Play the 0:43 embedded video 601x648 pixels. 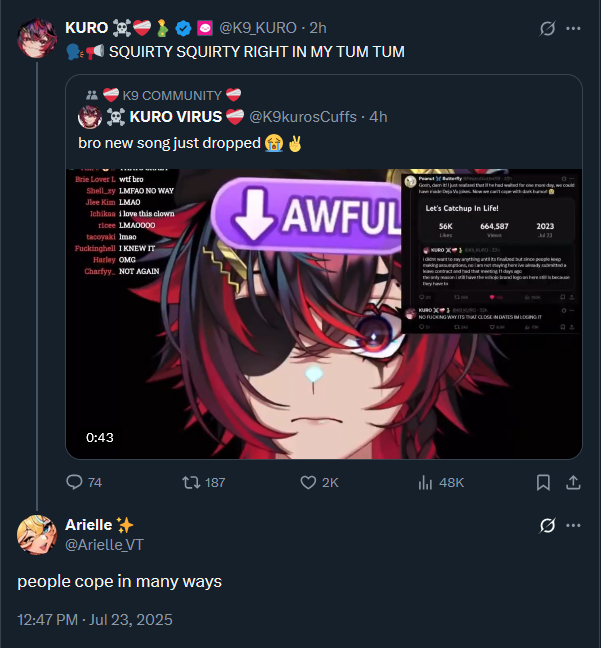pyautogui.click(x=324, y=314)
